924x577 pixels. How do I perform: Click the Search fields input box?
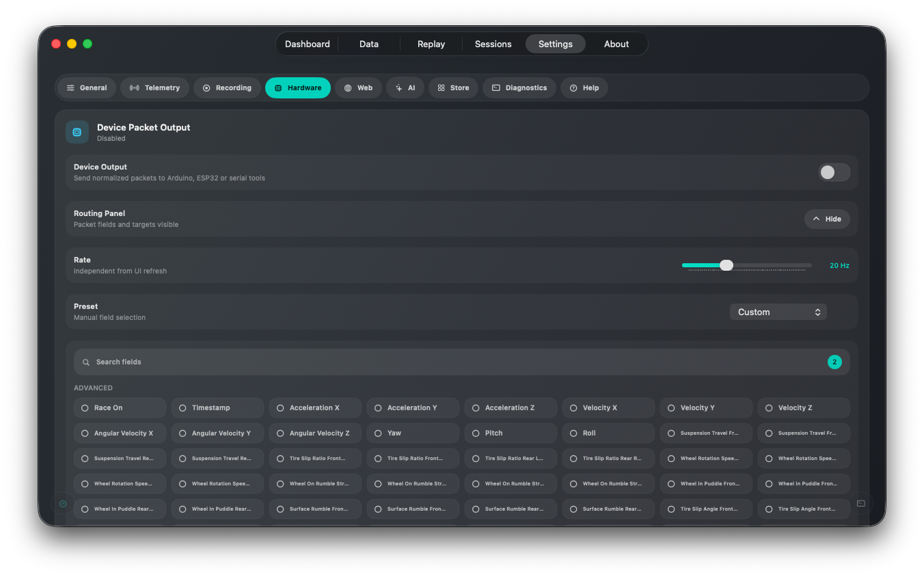(462, 362)
